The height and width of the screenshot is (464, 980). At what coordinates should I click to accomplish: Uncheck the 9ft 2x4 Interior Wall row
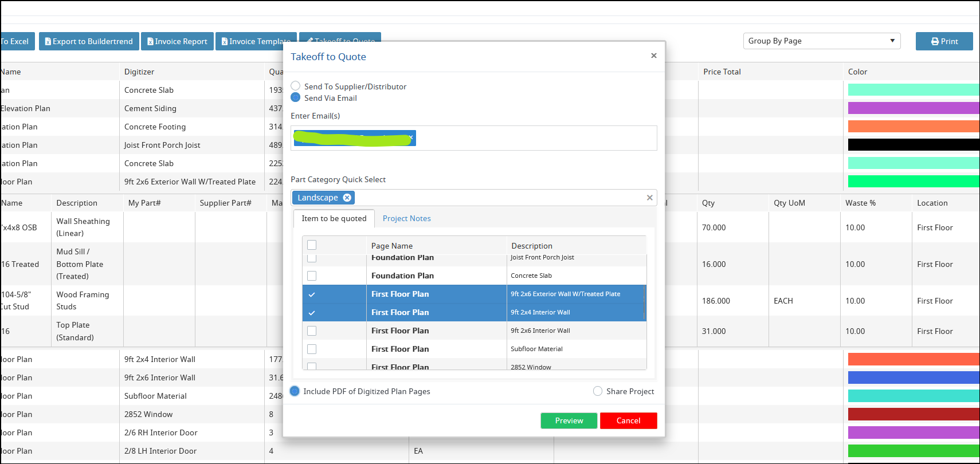click(x=312, y=313)
